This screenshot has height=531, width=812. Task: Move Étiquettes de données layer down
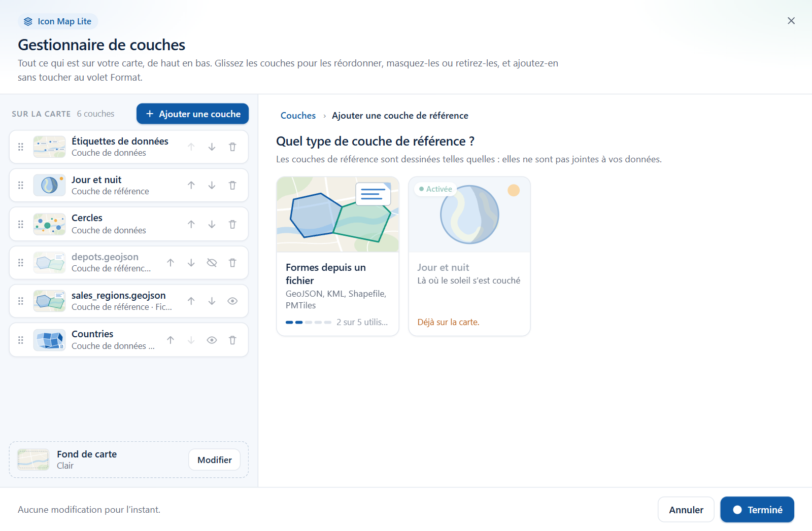click(x=212, y=147)
